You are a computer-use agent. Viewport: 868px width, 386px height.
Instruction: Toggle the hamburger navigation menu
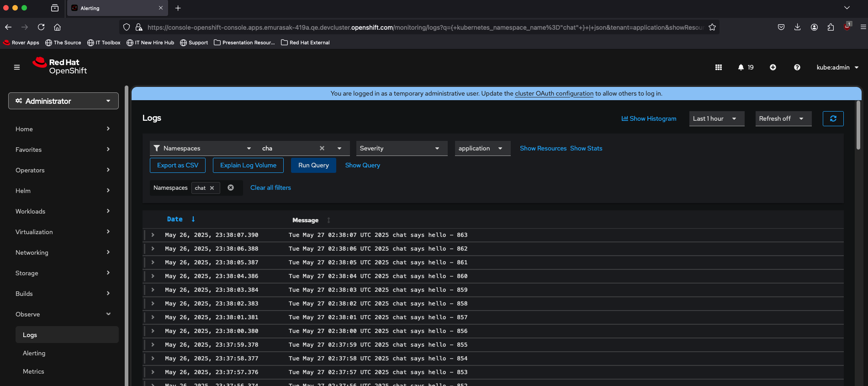(17, 67)
